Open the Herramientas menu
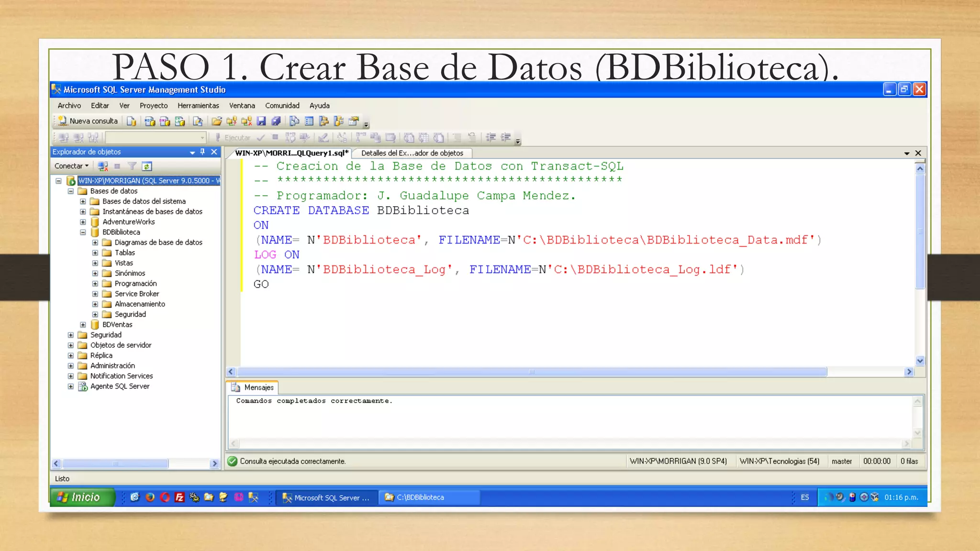980x551 pixels. click(198, 106)
